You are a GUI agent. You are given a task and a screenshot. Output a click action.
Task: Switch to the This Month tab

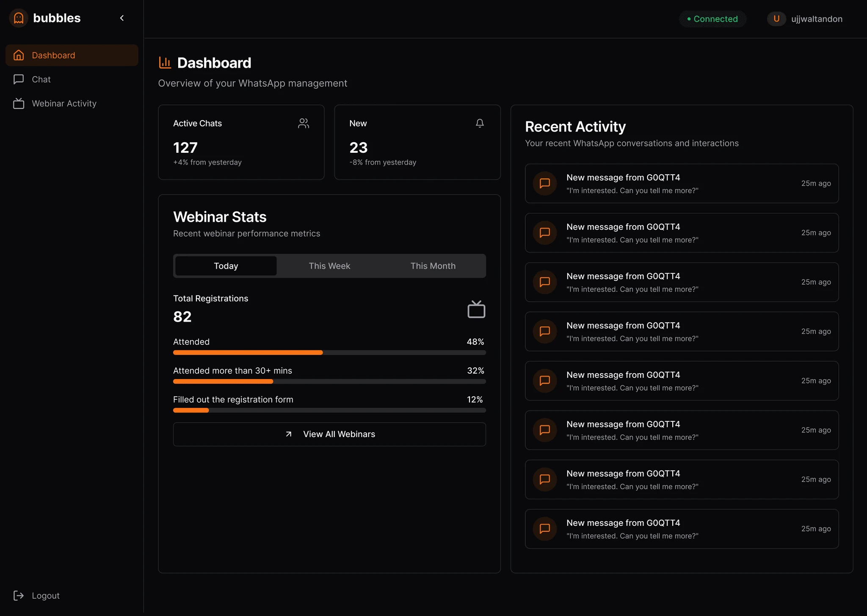click(433, 266)
